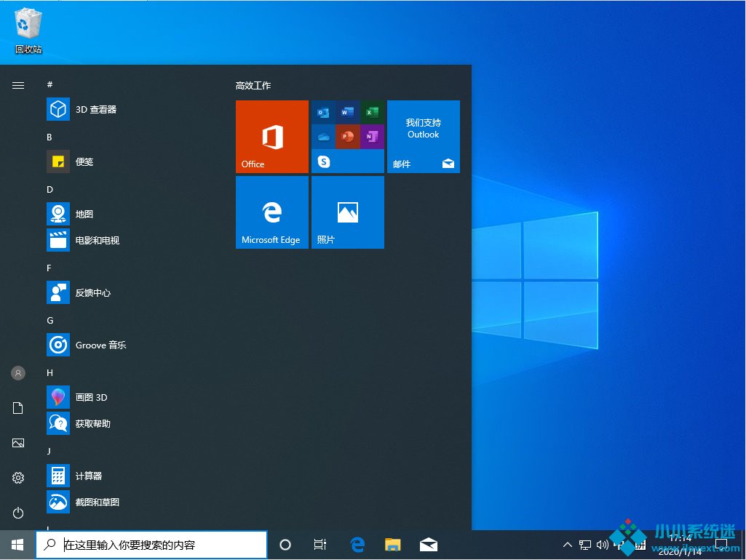This screenshot has width=746, height=560.
Task: Launch Edge from the taskbar
Action: pos(357,545)
